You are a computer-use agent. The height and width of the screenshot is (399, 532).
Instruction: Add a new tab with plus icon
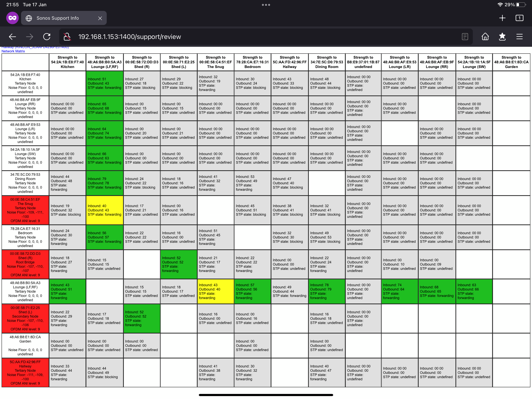point(502,18)
